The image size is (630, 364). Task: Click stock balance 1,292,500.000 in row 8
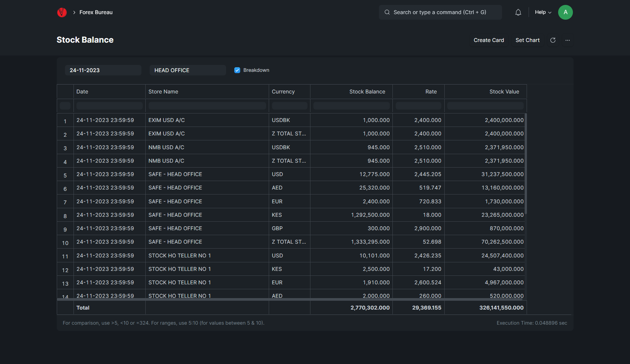point(351,215)
